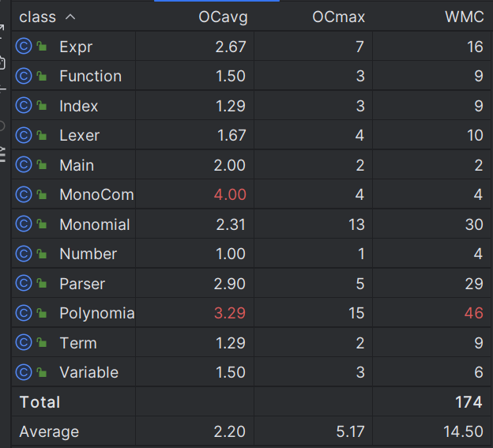This screenshot has height=448, width=493.
Task: Click the red 4.00 OCavg value
Action: (x=230, y=194)
